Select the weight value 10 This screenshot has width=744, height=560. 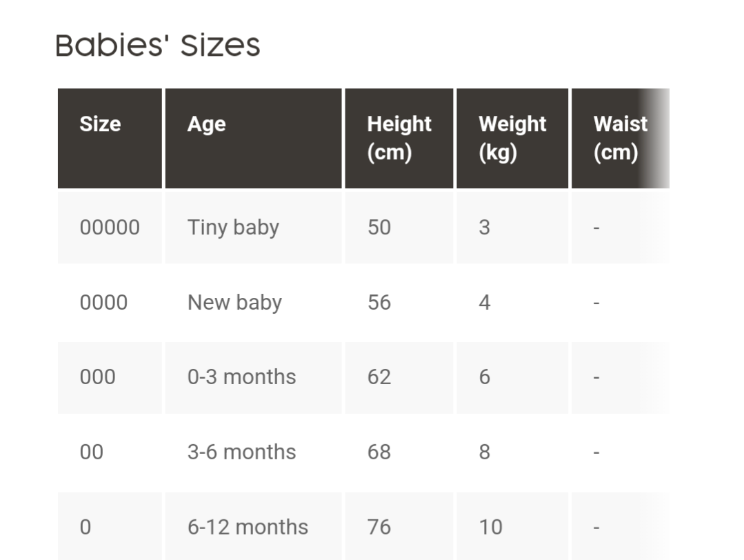(x=490, y=527)
